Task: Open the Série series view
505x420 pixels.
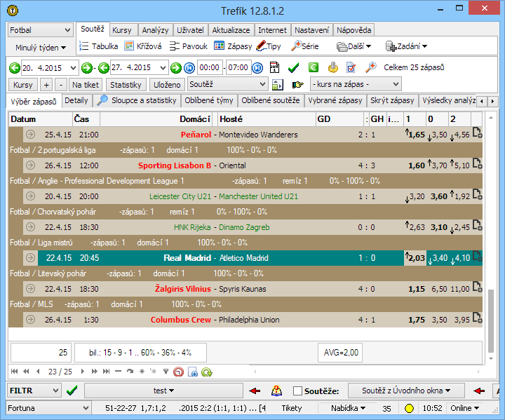Action: point(304,46)
